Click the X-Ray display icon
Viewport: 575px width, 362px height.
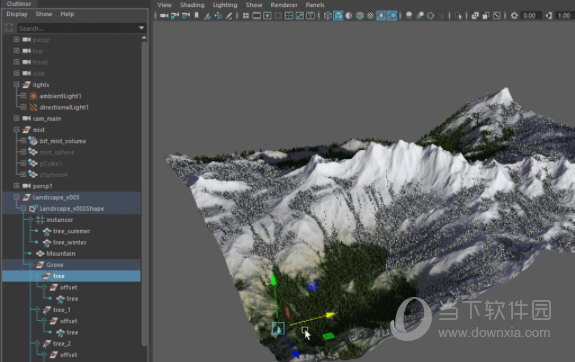[475, 15]
